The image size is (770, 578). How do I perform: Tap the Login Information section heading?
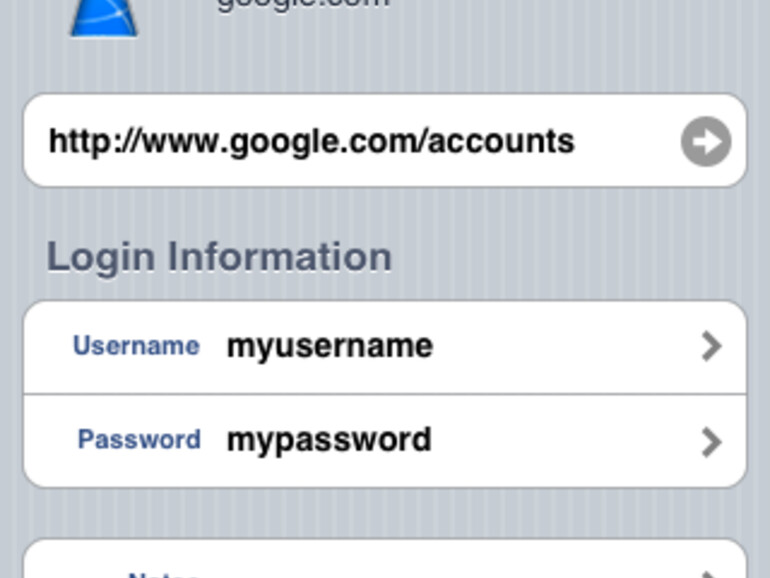(x=219, y=257)
